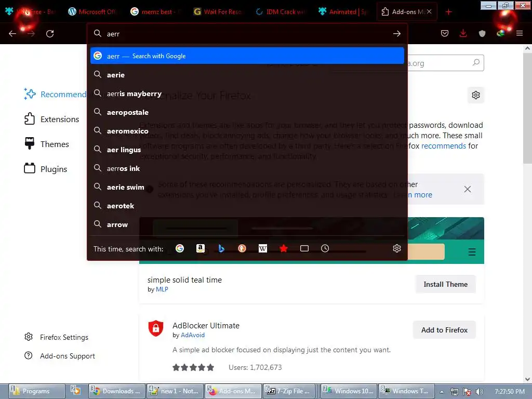
Task: Open a new tab with plus button
Action: [448, 12]
